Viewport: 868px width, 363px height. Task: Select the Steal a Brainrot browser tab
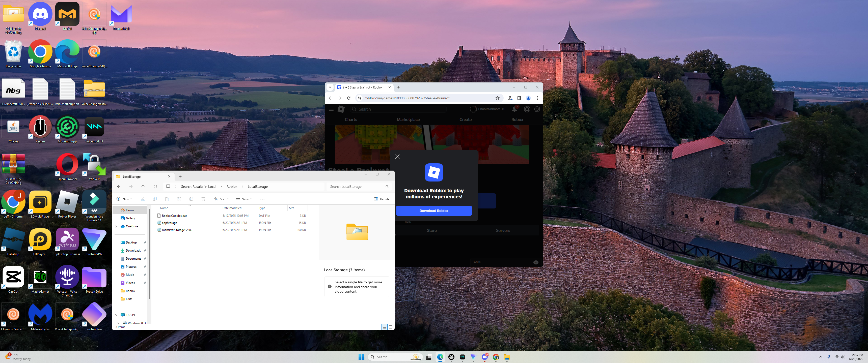point(364,87)
